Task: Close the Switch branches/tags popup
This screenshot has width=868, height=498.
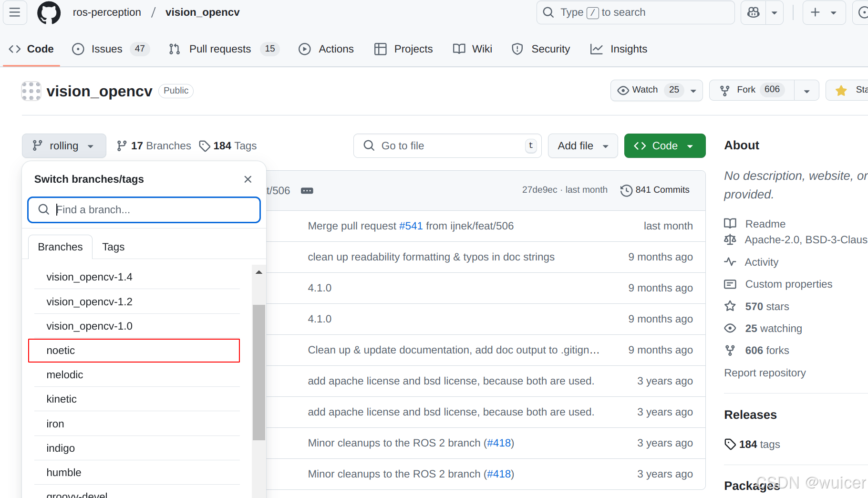Action: click(x=248, y=179)
